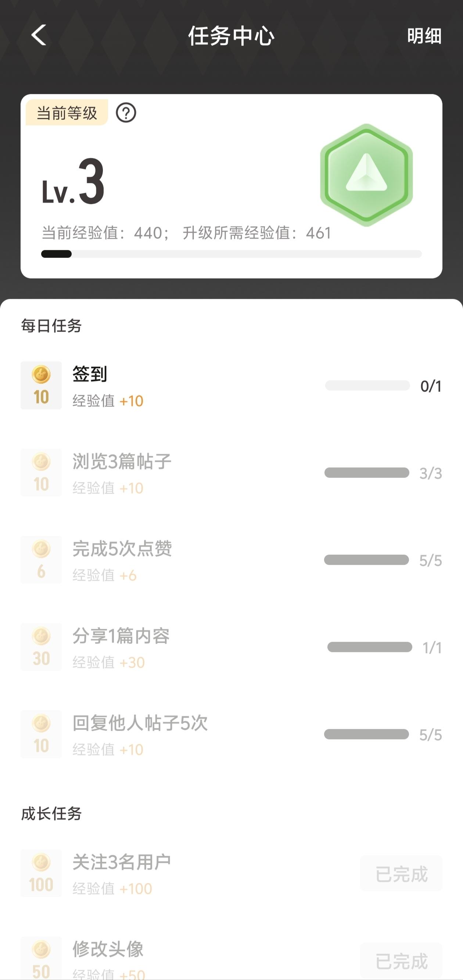Select the 回复他人帖子5次 task
The height and width of the screenshot is (980, 463).
140,723
